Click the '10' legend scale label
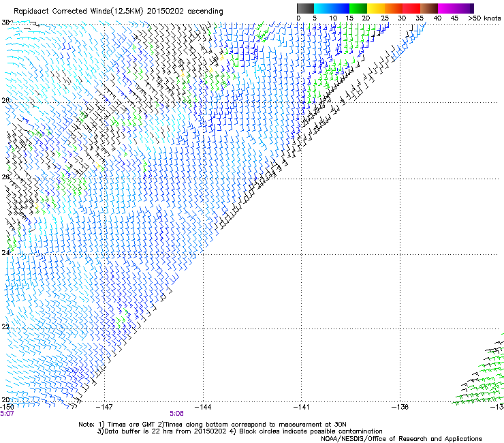Viewport: 504px width, 443px height. click(x=333, y=18)
